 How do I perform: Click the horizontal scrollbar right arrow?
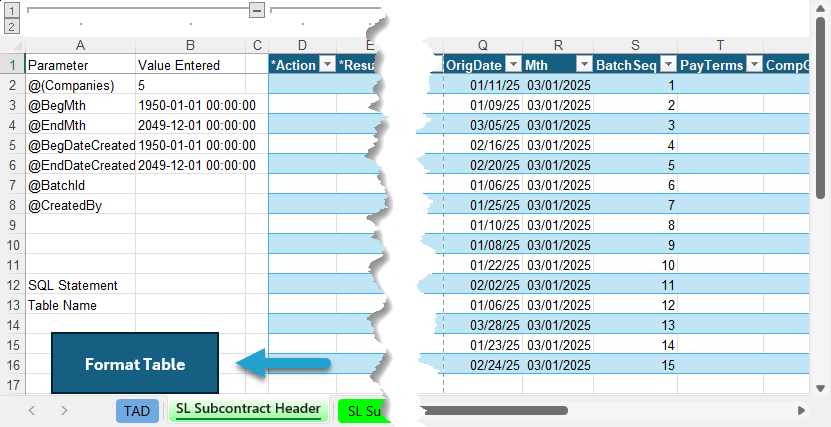[801, 411]
